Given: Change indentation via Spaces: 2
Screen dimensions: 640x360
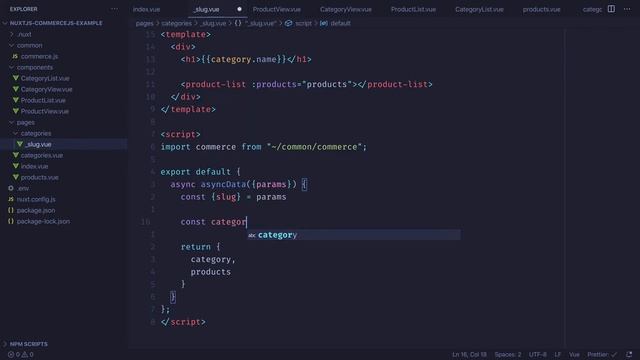Looking at the screenshot, I should pos(508,355).
